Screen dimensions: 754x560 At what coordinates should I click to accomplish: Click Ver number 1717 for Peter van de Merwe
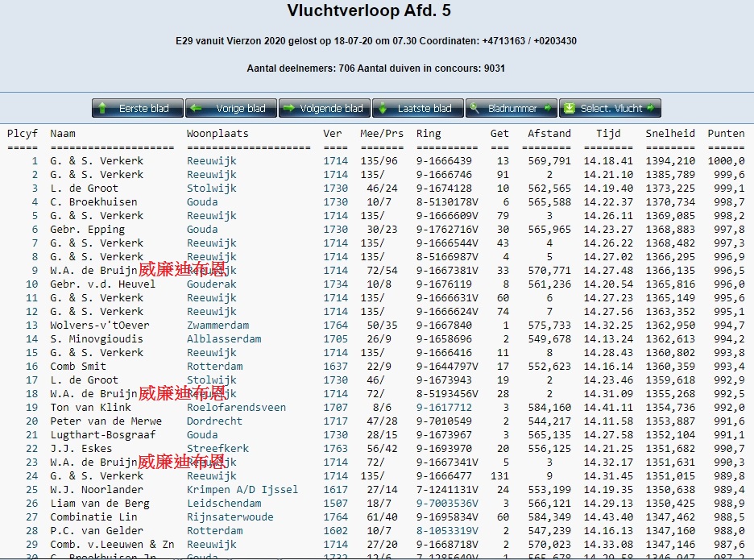tap(336, 421)
